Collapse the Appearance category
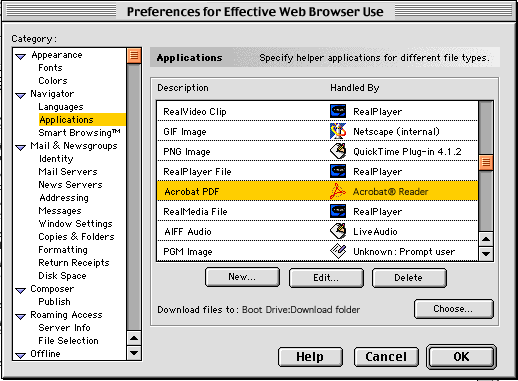The width and height of the screenshot is (518, 381). coord(21,56)
